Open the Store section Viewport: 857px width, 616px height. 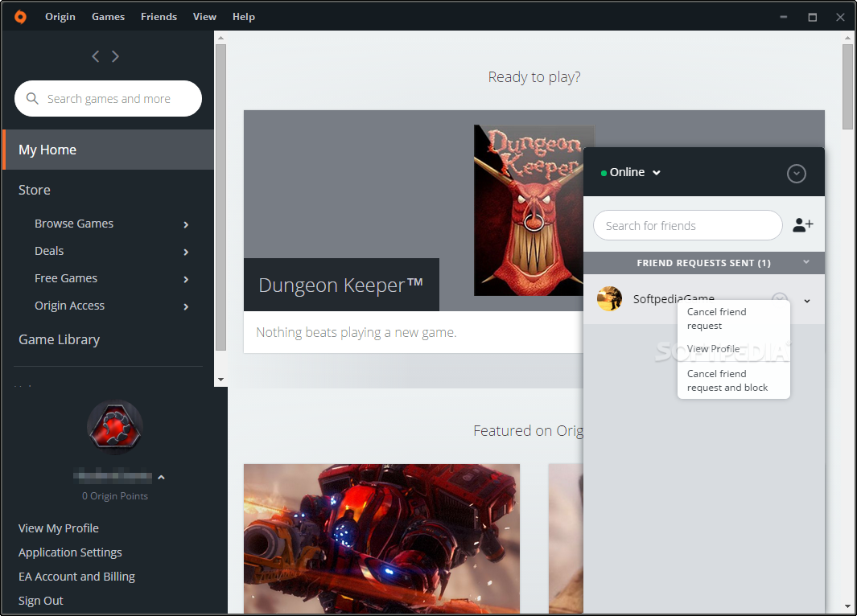point(35,190)
